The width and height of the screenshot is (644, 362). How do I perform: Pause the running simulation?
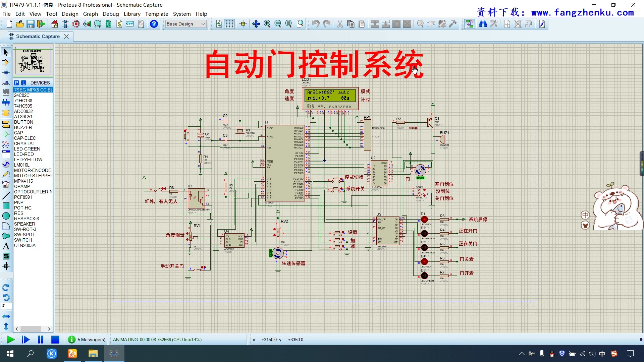pos(41,340)
